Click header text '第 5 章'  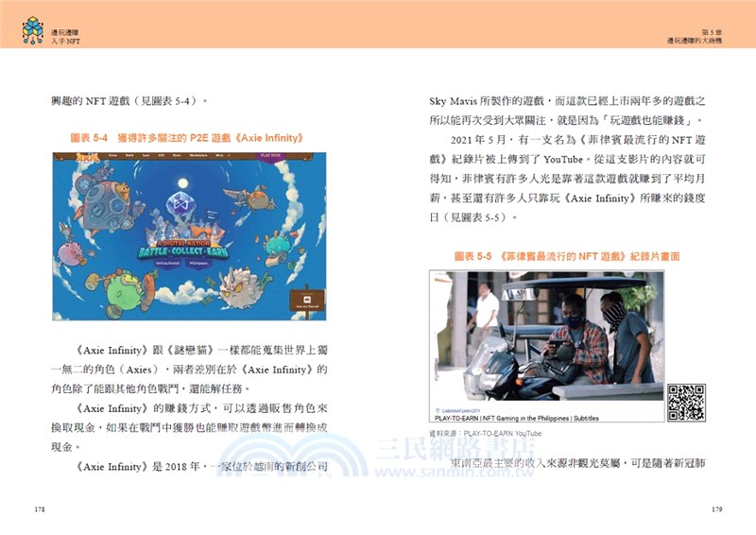[712, 32]
